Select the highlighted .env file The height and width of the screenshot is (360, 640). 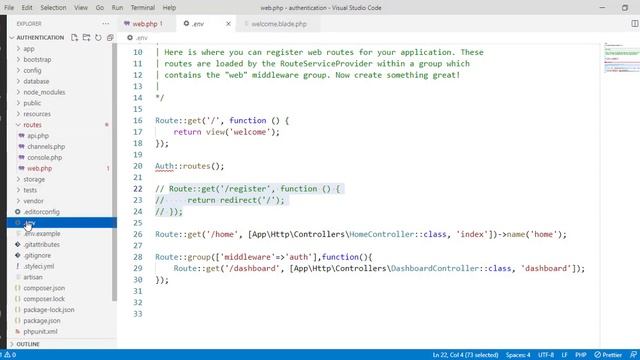(x=61, y=223)
